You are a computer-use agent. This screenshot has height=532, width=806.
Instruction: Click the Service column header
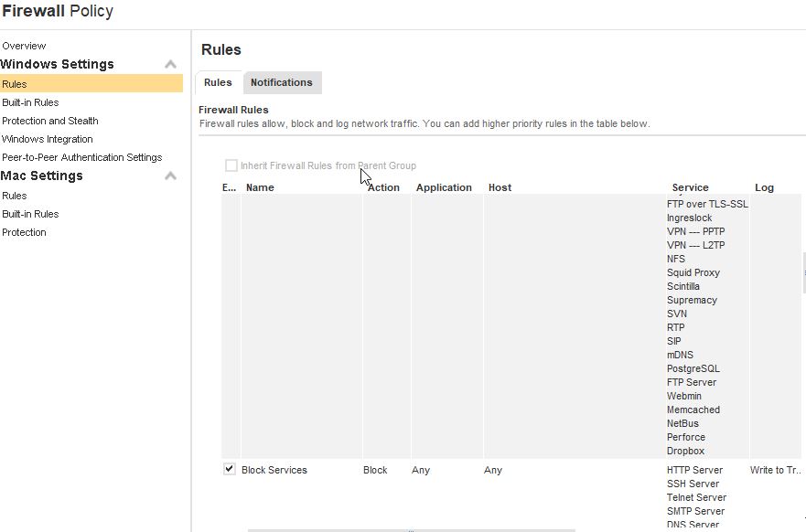[691, 187]
